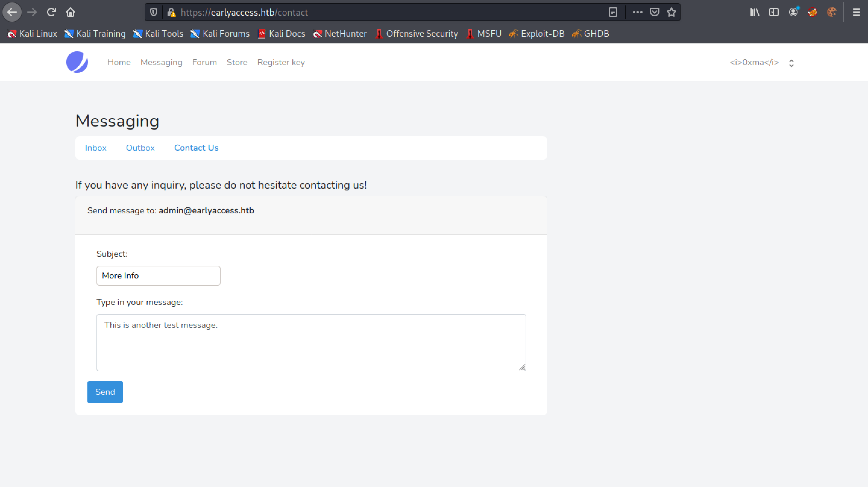View the connection security lock warning

(x=171, y=12)
